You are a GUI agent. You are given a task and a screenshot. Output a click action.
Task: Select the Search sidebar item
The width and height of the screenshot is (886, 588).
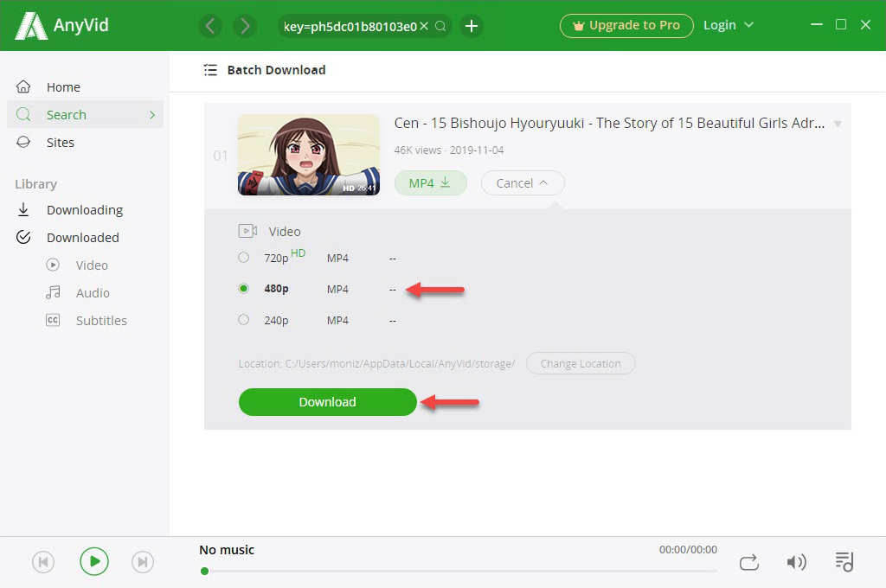click(85, 115)
